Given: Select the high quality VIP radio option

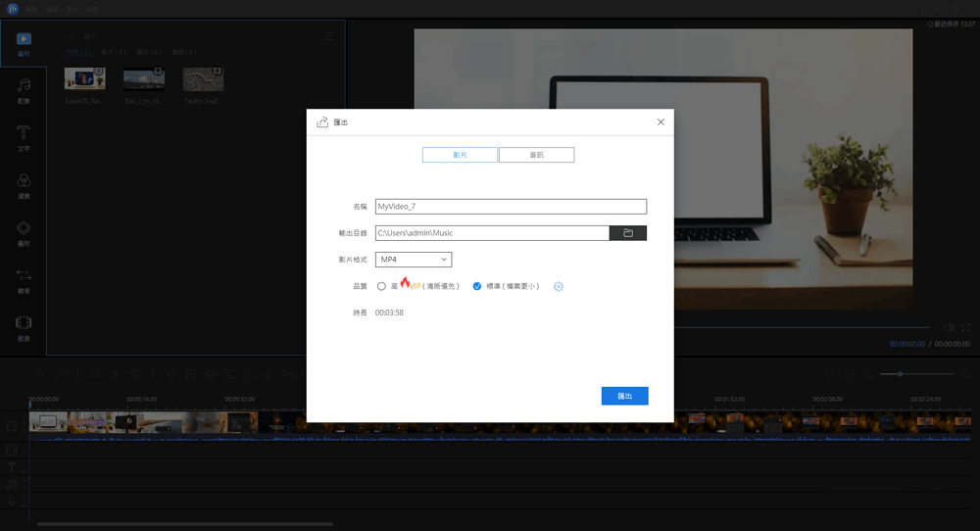Looking at the screenshot, I should click(x=381, y=286).
